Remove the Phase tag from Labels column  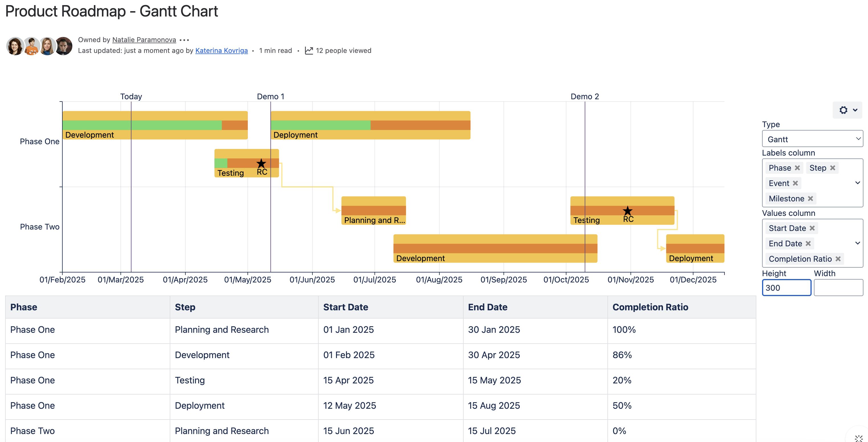pos(797,168)
